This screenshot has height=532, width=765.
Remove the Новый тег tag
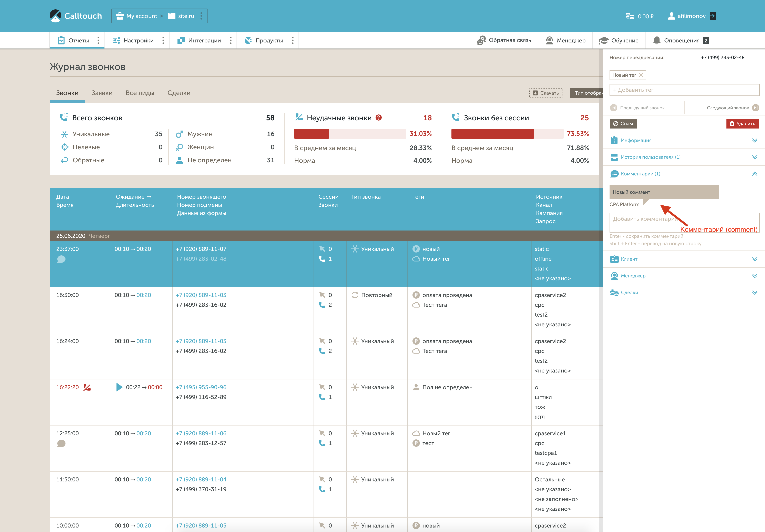[641, 75]
